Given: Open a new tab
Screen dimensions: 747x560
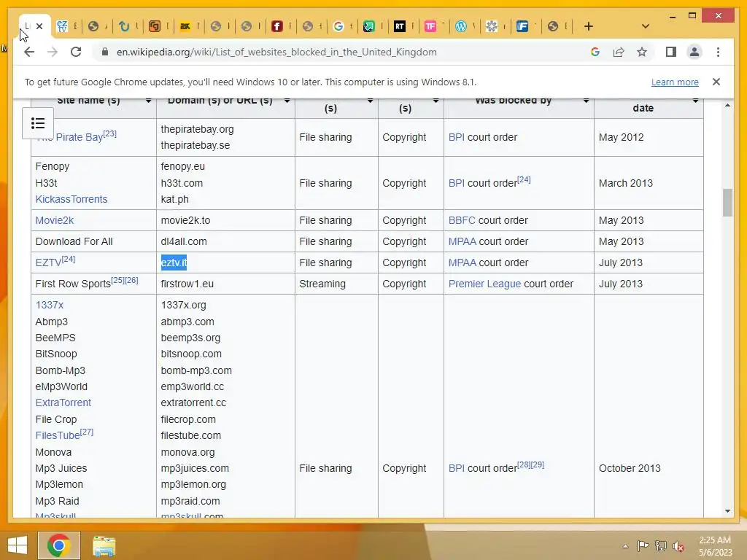Looking at the screenshot, I should point(589,26).
